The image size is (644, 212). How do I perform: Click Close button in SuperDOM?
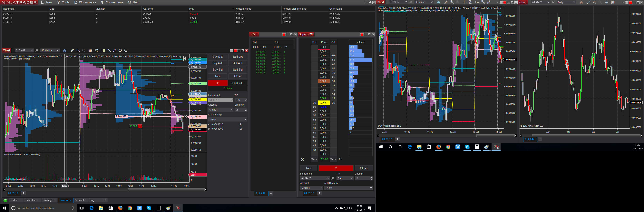pos(364,168)
